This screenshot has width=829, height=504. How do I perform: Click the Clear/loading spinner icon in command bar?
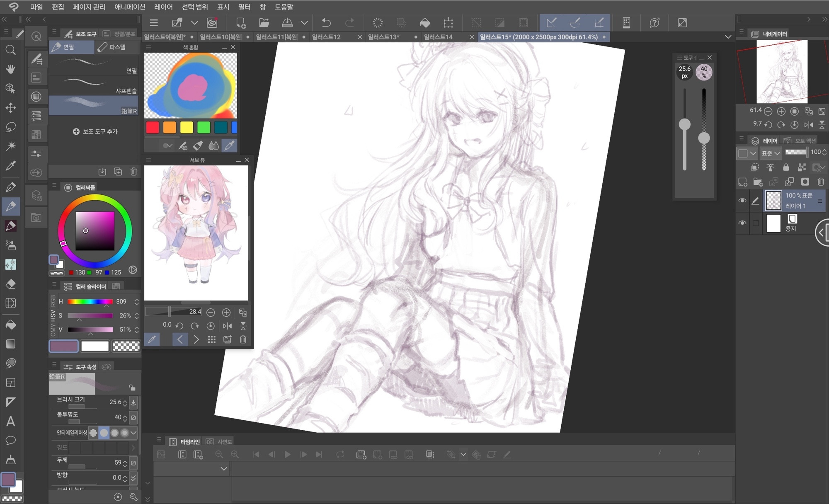(378, 23)
